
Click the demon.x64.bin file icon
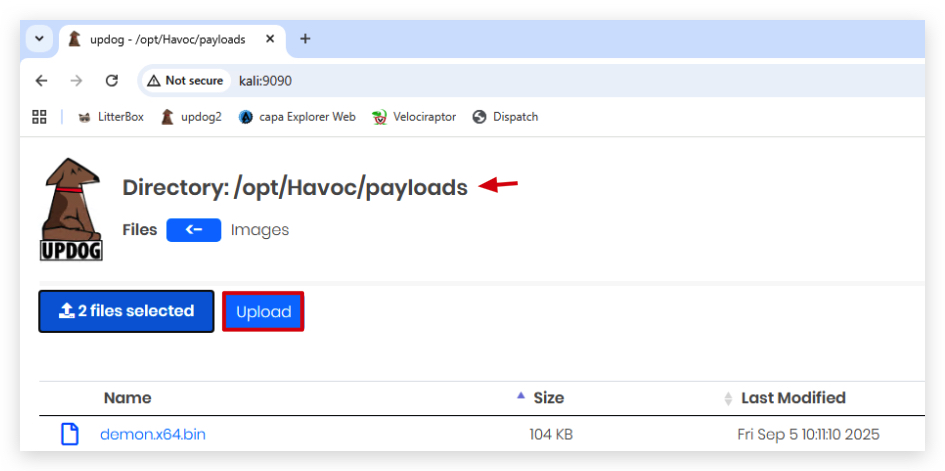[x=70, y=434]
